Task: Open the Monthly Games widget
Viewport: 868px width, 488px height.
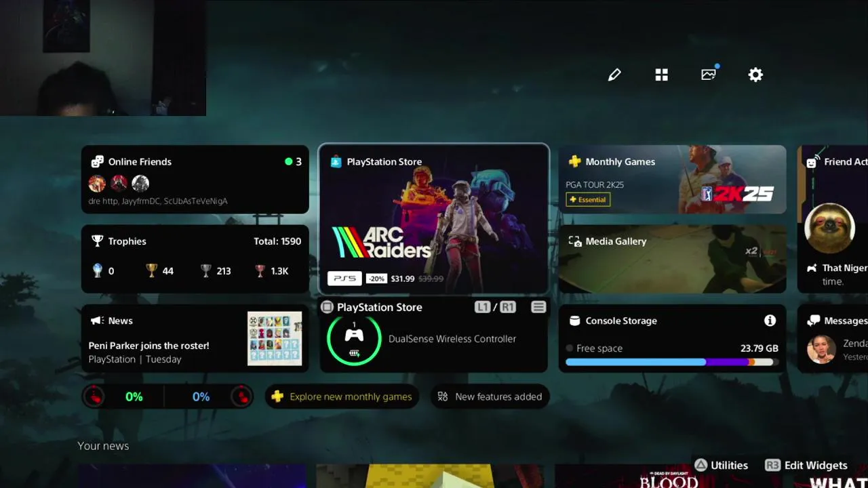Action: (673, 180)
